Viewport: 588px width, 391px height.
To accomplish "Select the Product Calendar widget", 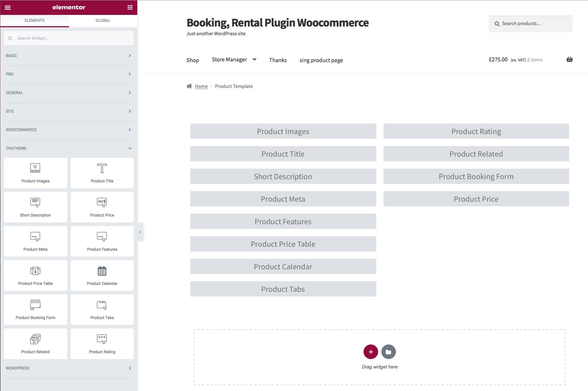I will [x=102, y=275].
